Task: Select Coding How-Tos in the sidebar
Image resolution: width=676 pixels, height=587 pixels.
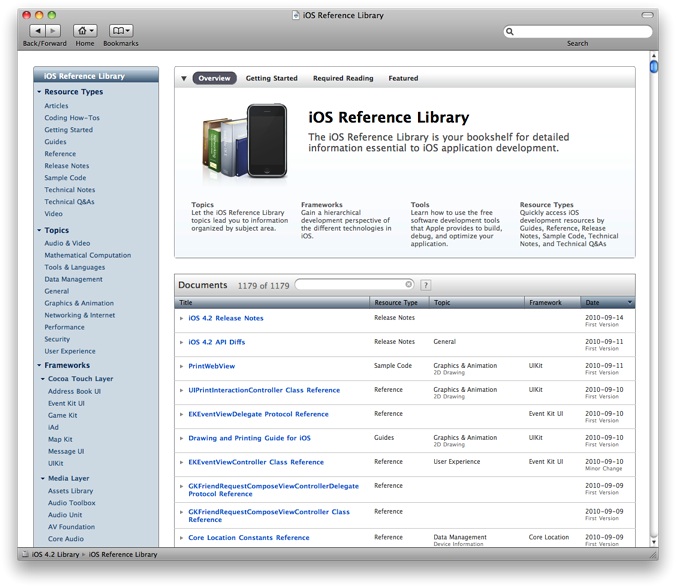Action: (x=72, y=118)
